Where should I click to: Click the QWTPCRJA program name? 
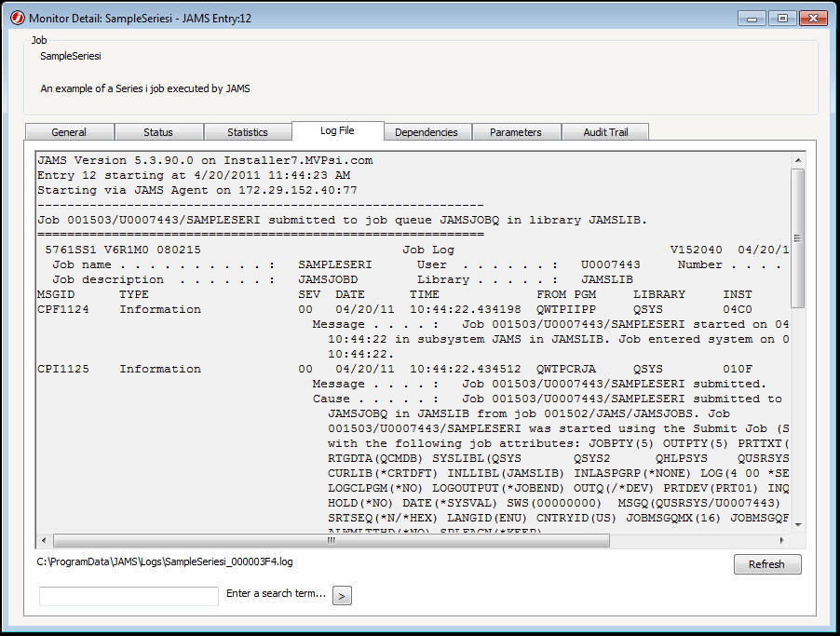pyautogui.click(x=566, y=369)
